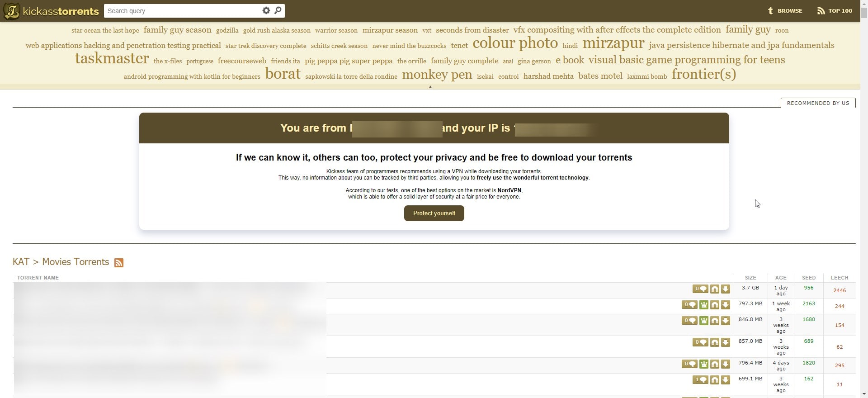Open comments on the 797.3 MB torrent
868x398 pixels.
689,305
